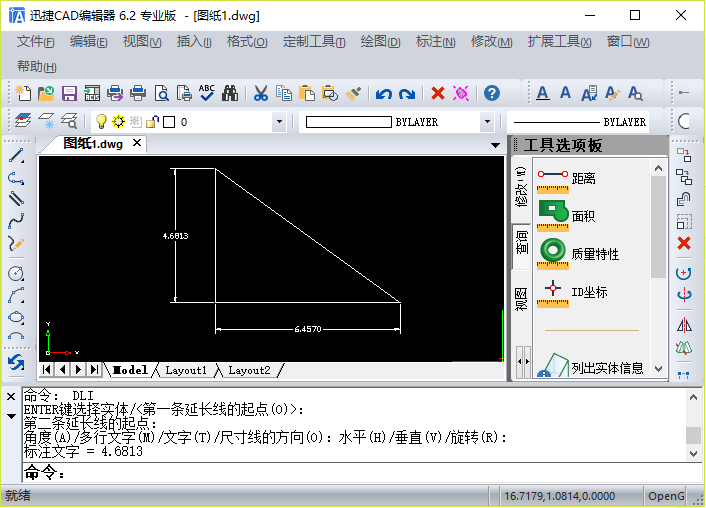Select the Spline curve tool
This screenshot has width=706, height=508.
(x=16, y=221)
